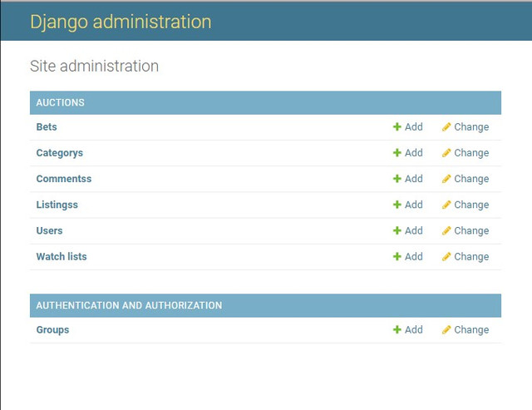The height and width of the screenshot is (410, 532).
Task: Click the plus icon in Listingss row
Action: 397,205
